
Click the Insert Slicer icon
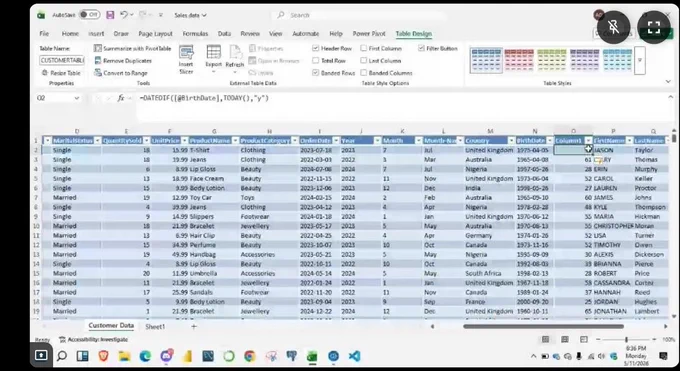pos(186,59)
